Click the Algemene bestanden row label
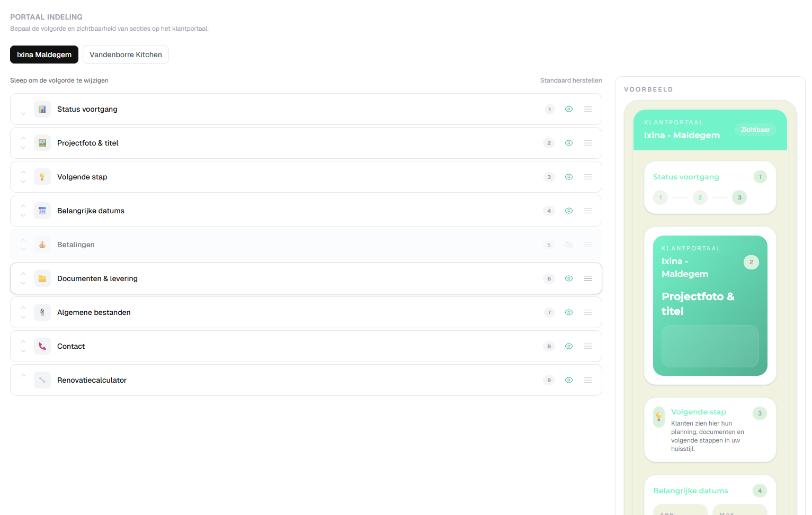 94,312
